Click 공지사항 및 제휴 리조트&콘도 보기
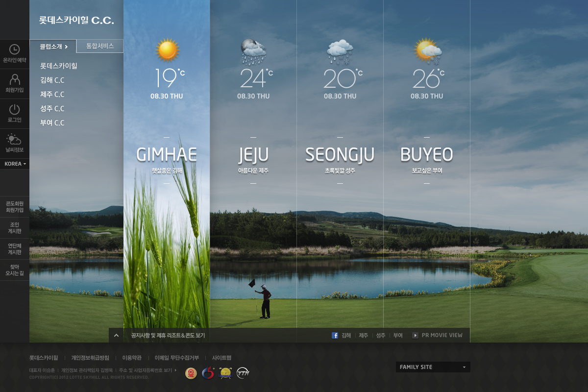 [168, 336]
